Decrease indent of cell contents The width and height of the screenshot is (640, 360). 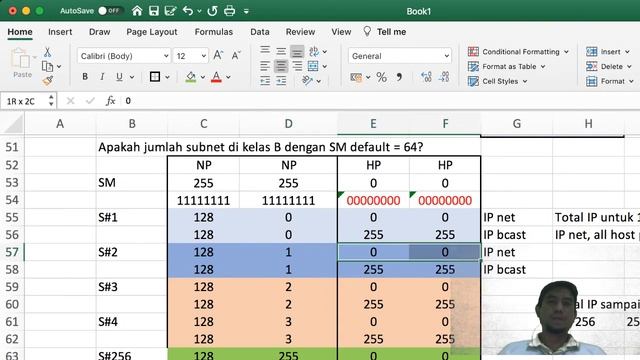pos(265,81)
